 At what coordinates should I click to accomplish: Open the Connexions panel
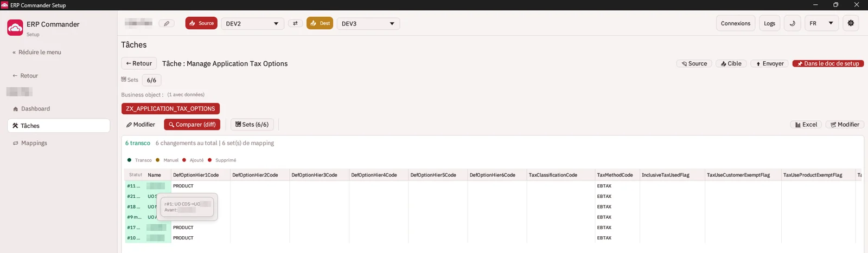736,23
